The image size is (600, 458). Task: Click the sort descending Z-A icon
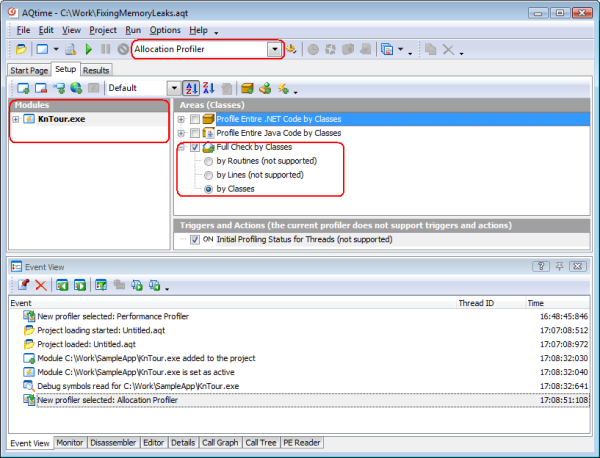209,88
